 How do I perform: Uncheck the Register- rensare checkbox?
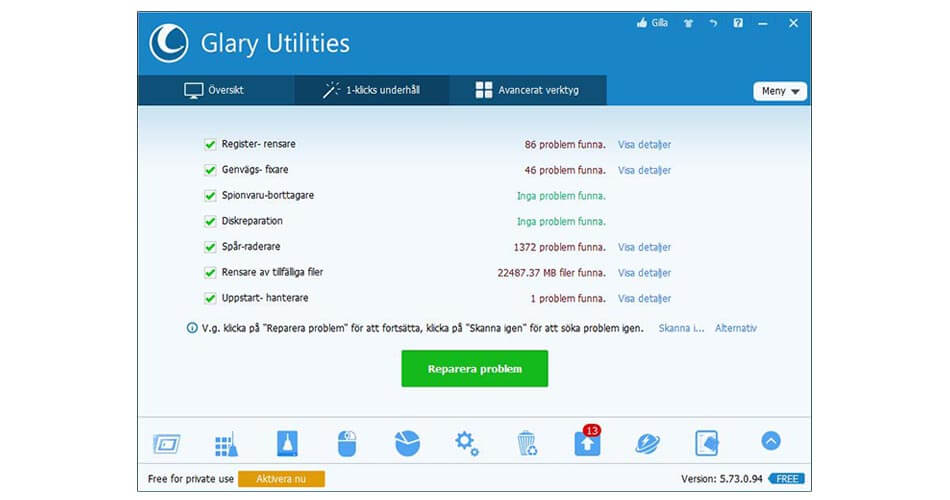210,144
